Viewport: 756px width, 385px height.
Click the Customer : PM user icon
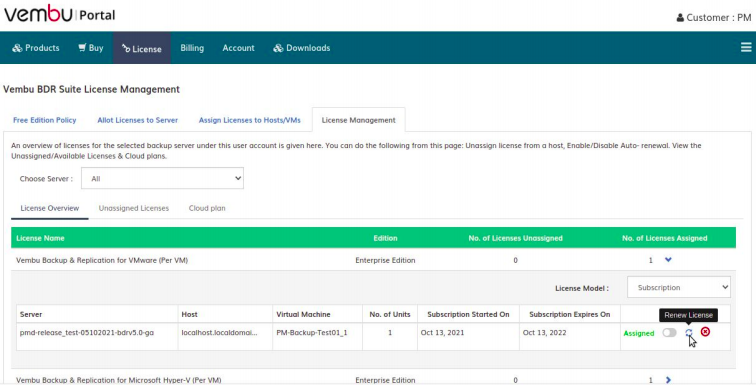(680, 18)
